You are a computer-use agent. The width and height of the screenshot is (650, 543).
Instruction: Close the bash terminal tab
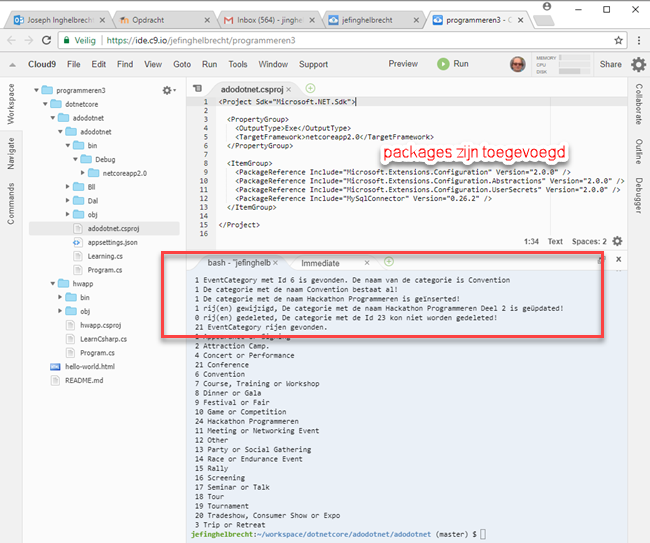[276, 263]
